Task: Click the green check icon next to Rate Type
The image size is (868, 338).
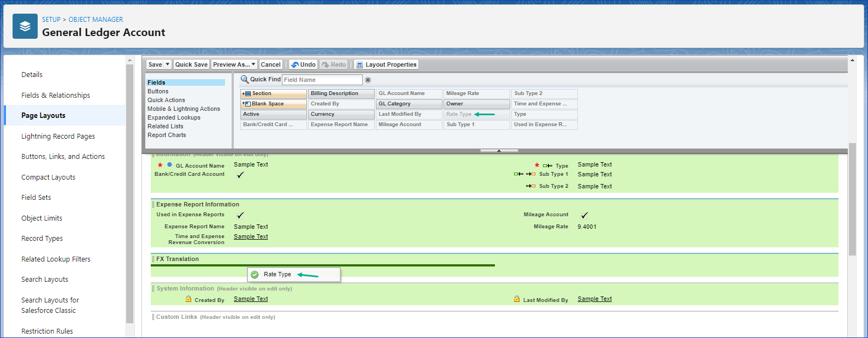Action: tap(255, 275)
